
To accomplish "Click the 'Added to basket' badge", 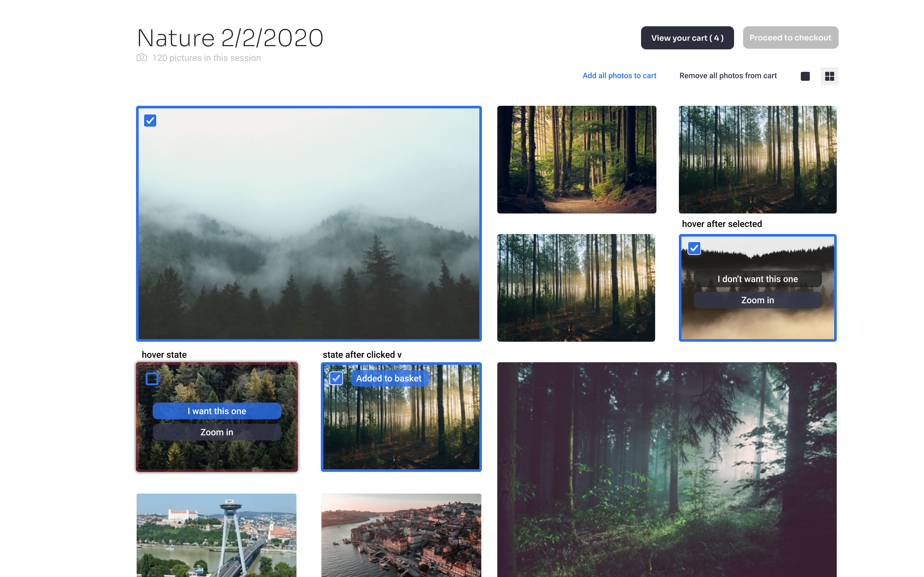I will pyautogui.click(x=389, y=379).
